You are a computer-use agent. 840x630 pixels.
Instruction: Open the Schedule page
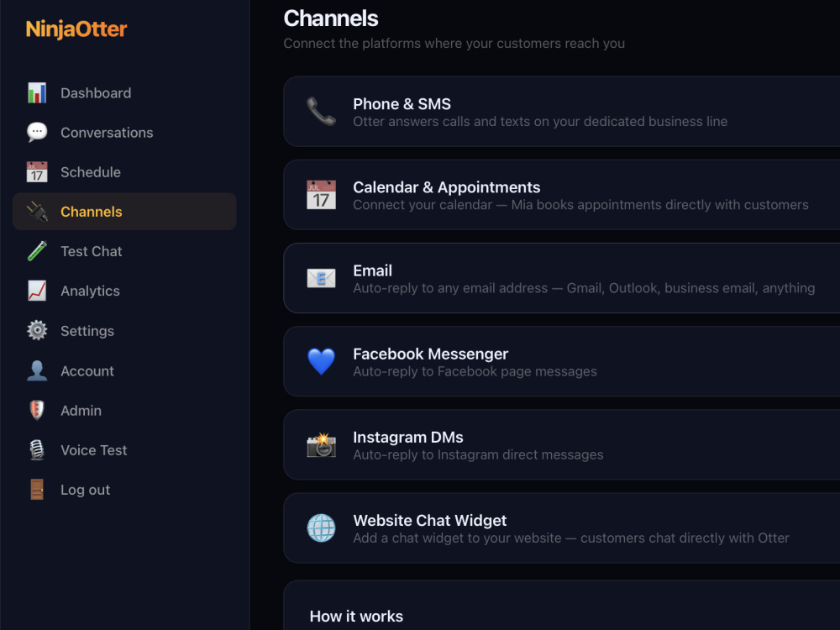pyautogui.click(x=91, y=172)
